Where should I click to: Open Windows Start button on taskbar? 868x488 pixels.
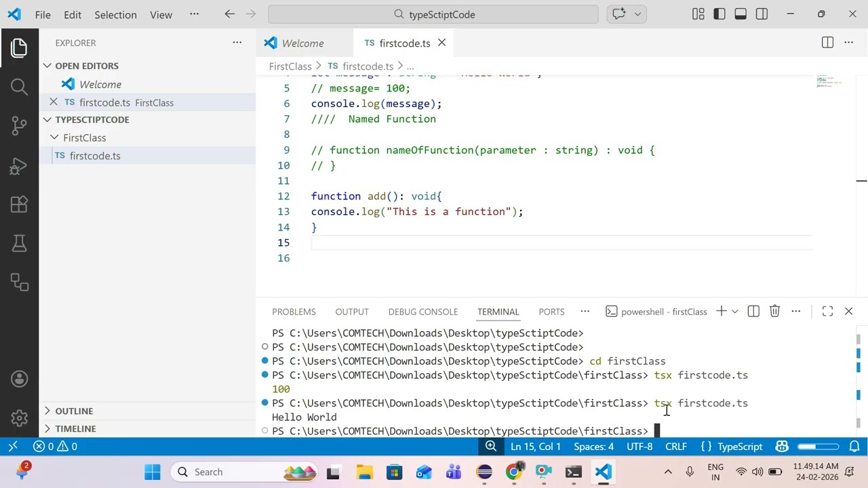pyautogui.click(x=153, y=472)
